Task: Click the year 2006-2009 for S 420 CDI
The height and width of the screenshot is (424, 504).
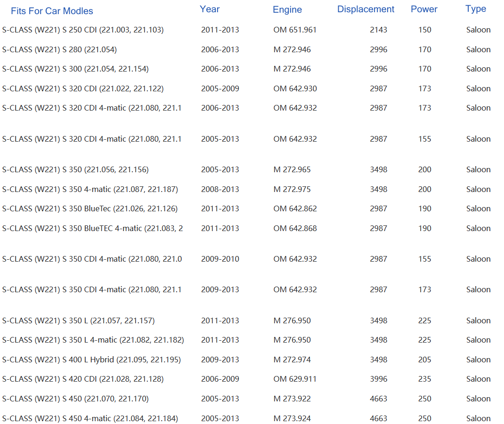Action: [x=220, y=379]
